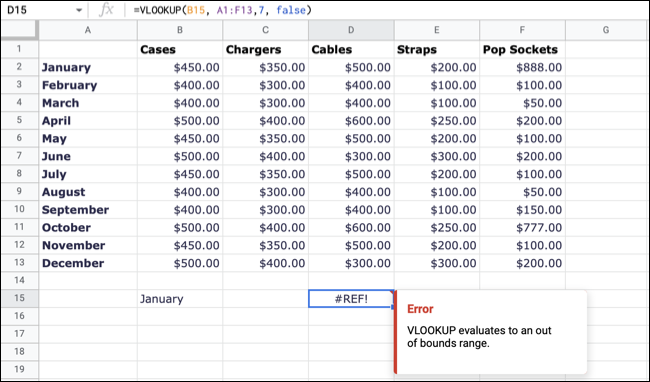Click the Error tooltip message

tap(479, 337)
